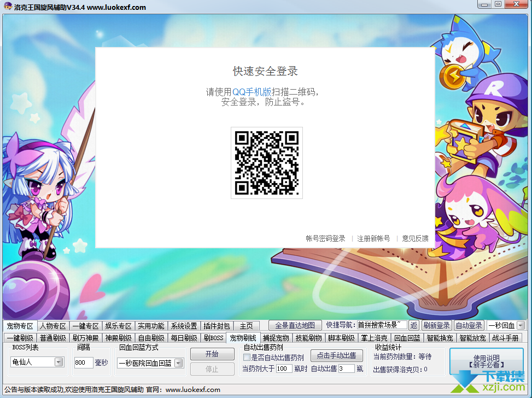This screenshot has height=398, width=532.
Task: Switch to the 普通刷级 sub-tab
Action: (x=53, y=338)
